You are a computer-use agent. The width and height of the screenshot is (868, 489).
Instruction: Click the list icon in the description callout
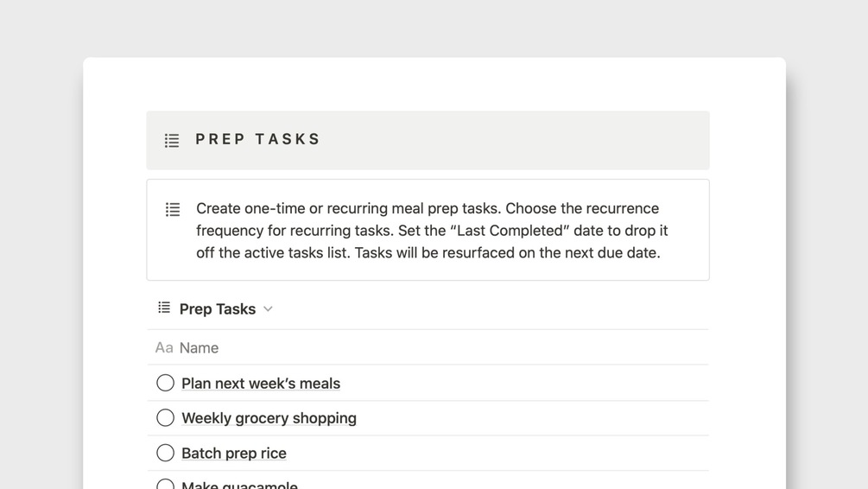pyautogui.click(x=173, y=209)
